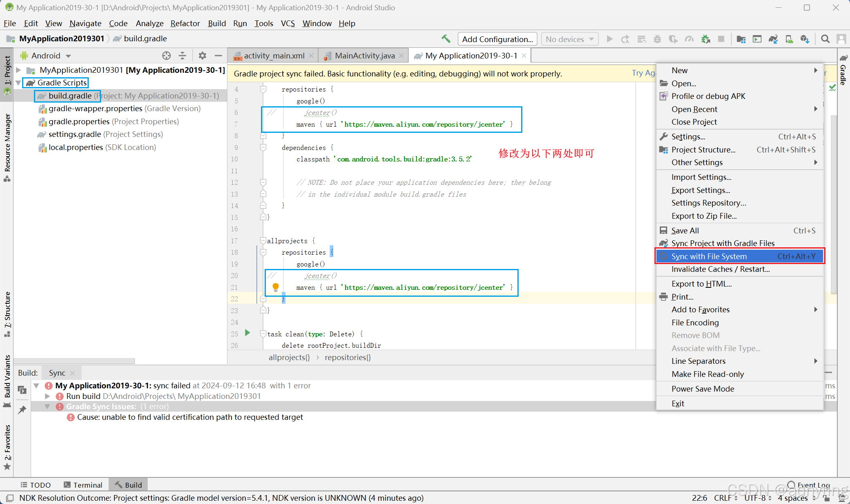Collapse the Gradle Scripts tree node
The image size is (850, 504).
[x=18, y=83]
